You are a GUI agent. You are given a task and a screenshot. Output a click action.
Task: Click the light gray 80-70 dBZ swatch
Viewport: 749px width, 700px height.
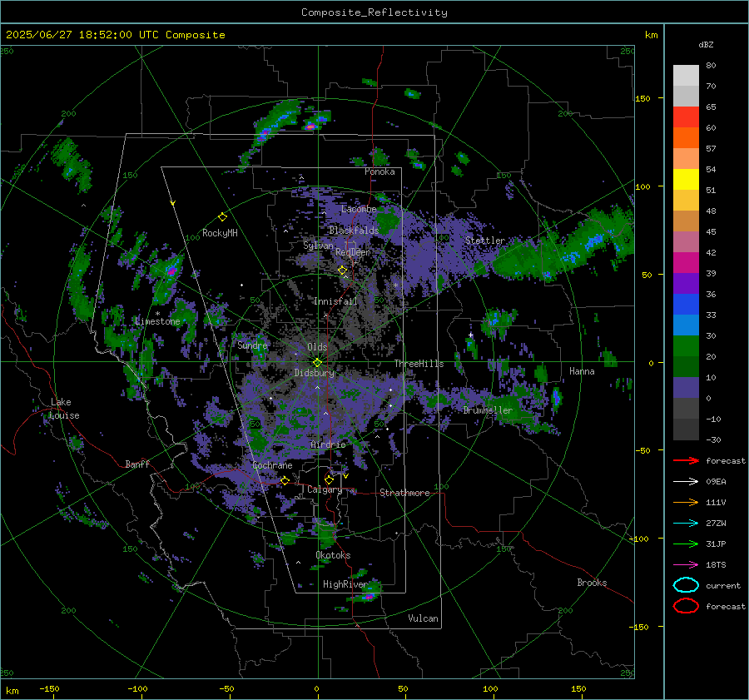pyautogui.click(x=686, y=76)
